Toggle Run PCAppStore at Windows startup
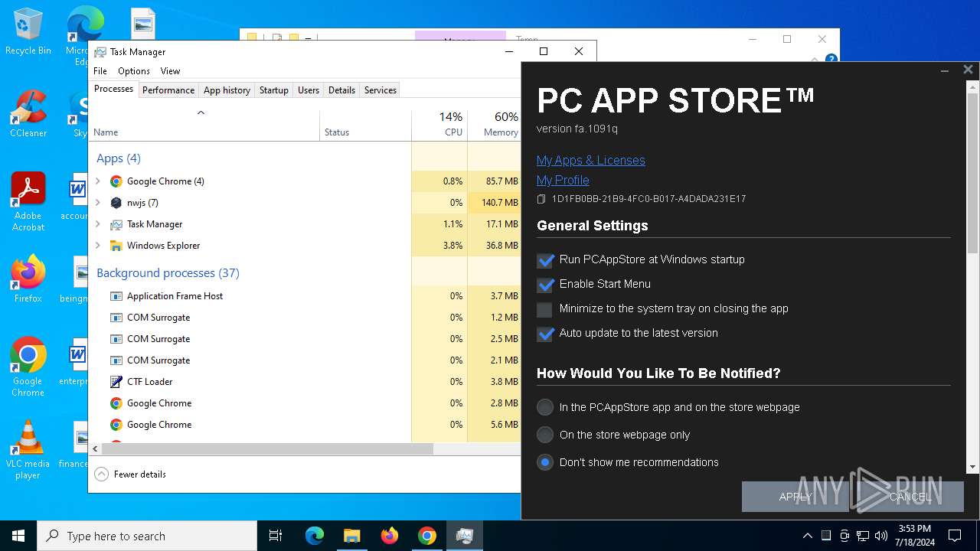980x551 pixels. pyautogui.click(x=545, y=260)
